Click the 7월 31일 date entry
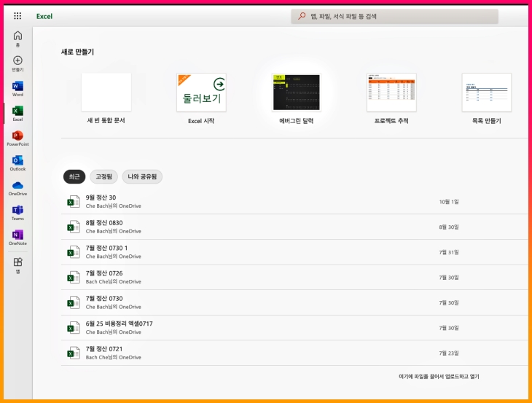532x403 pixels. click(448, 252)
